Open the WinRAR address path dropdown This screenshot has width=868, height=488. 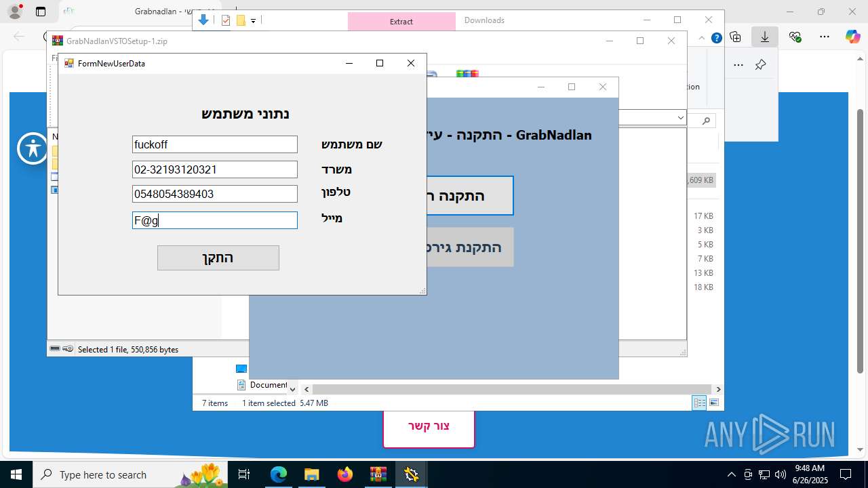[x=681, y=118]
